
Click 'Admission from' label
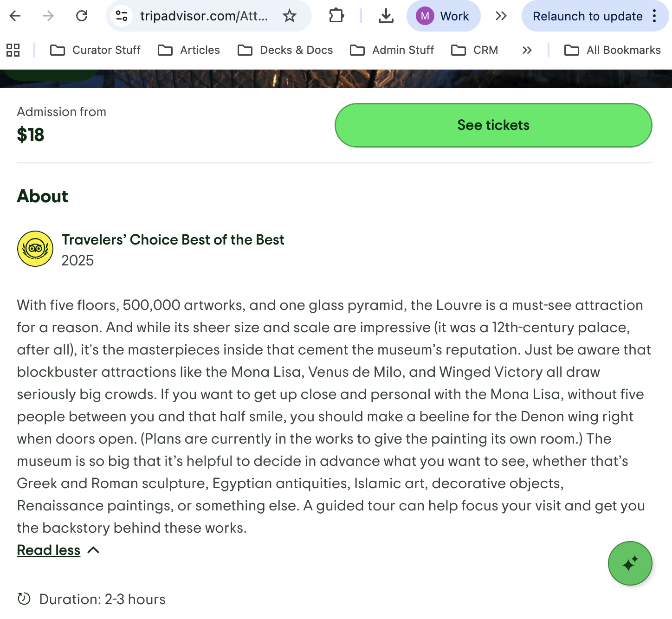(x=62, y=112)
